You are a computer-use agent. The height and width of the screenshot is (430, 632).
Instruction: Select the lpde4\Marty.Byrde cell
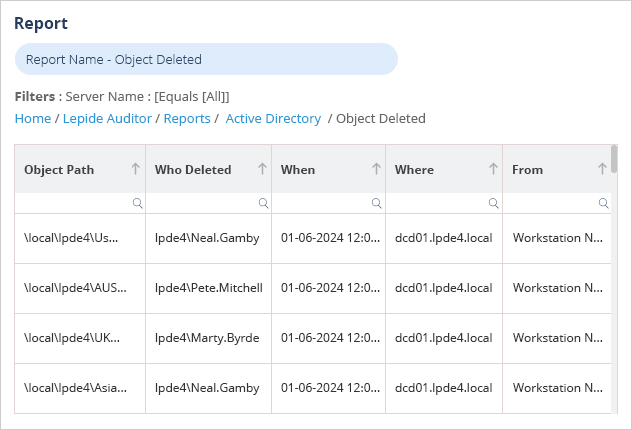pos(208,338)
